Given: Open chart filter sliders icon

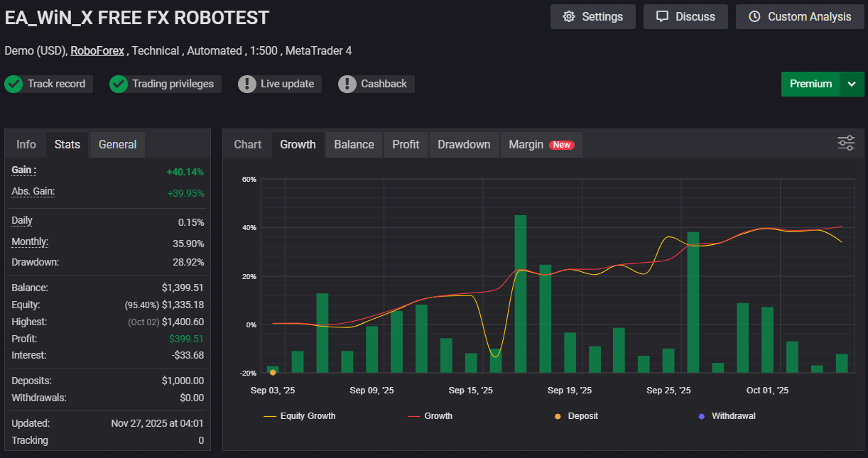Looking at the screenshot, I should tap(845, 143).
